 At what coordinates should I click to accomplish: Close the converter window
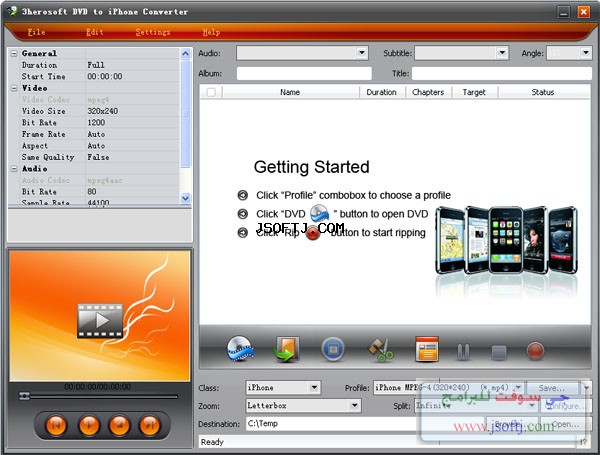[584, 12]
